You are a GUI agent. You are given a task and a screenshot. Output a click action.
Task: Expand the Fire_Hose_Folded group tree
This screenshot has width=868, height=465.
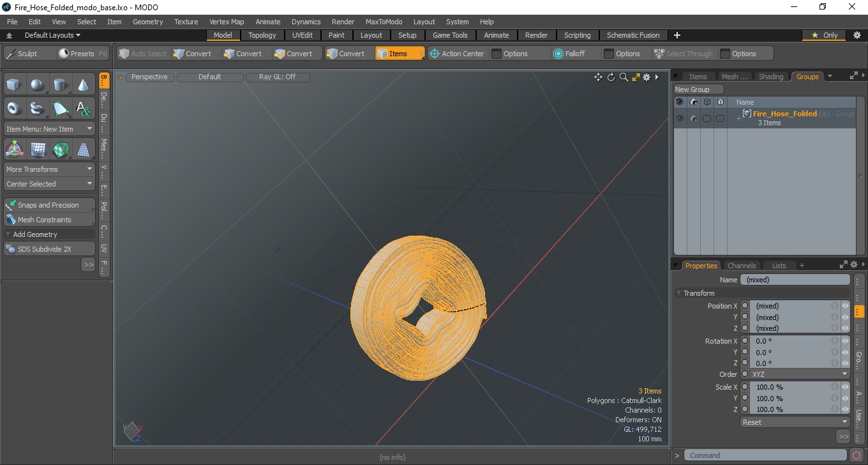click(x=738, y=119)
